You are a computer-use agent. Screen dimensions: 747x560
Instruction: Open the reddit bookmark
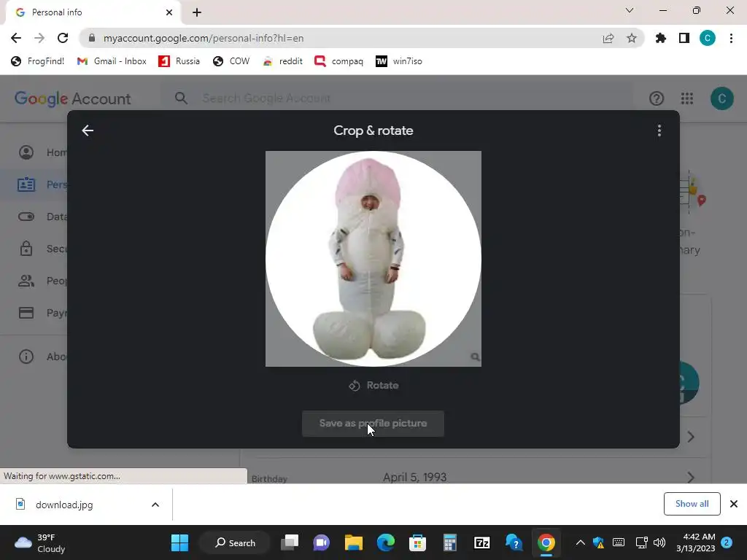pos(283,61)
